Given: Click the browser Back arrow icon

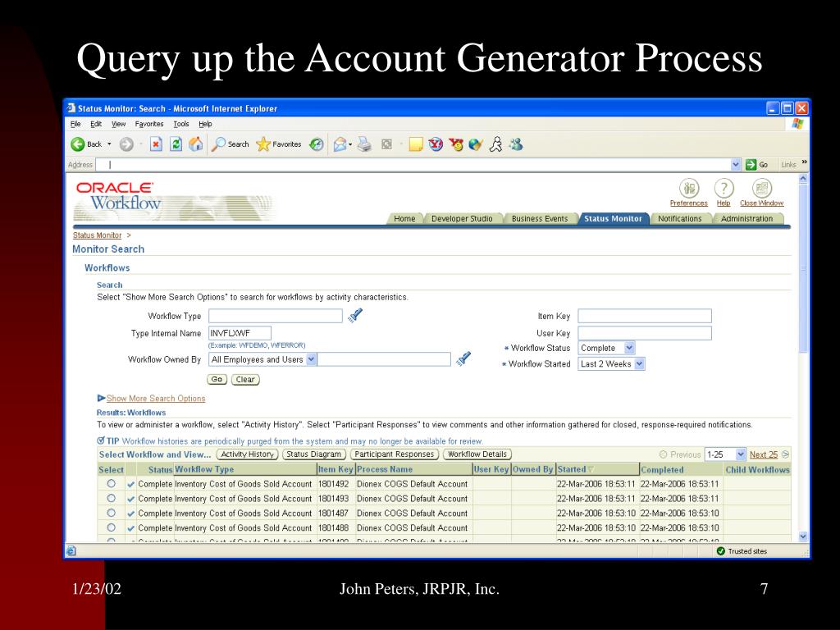Looking at the screenshot, I should click(x=78, y=144).
